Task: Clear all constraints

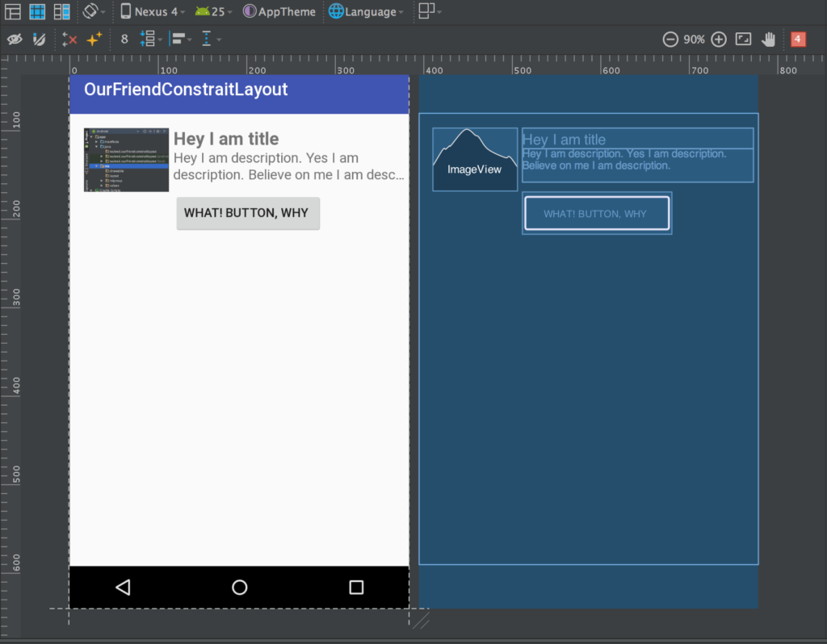Action: 69,39
